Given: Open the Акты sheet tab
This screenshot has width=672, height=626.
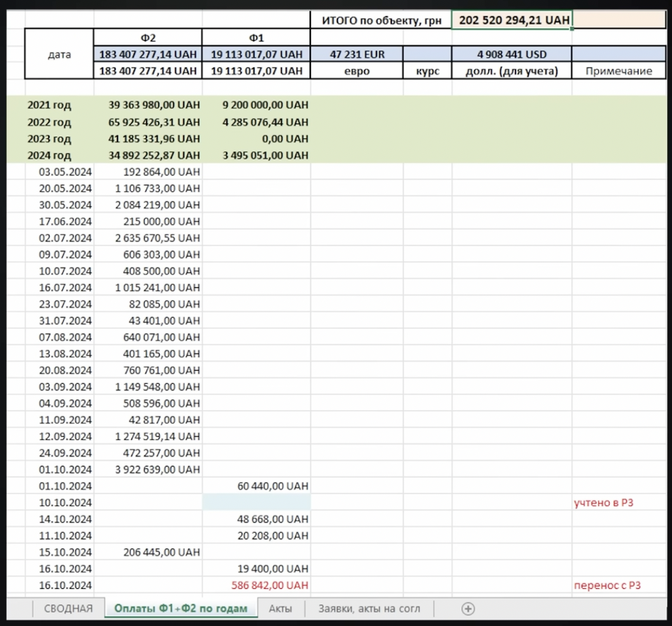Looking at the screenshot, I should pyautogui.click(x=281, y=609).
